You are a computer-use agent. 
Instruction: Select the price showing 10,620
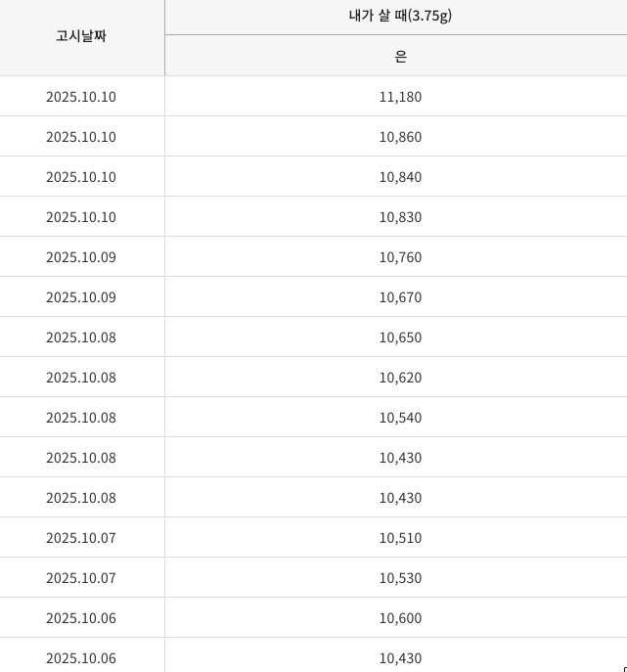pos(400,378)
